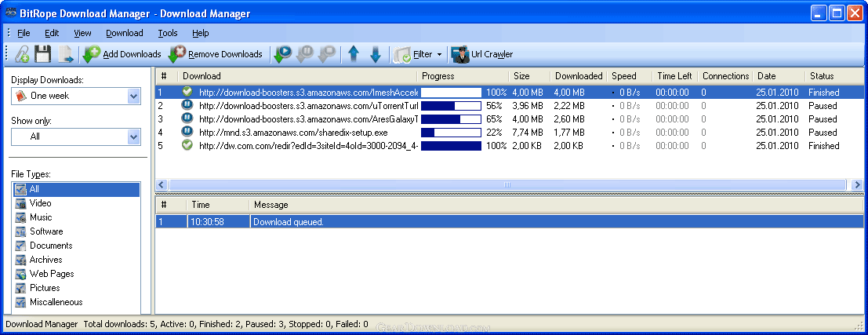
Task: Click paused icon of uTorrentTurl download
Action: click(x=187, y=104)
